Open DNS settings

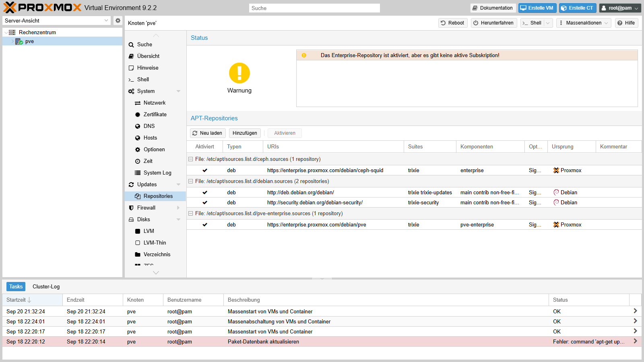coord(155,126)
